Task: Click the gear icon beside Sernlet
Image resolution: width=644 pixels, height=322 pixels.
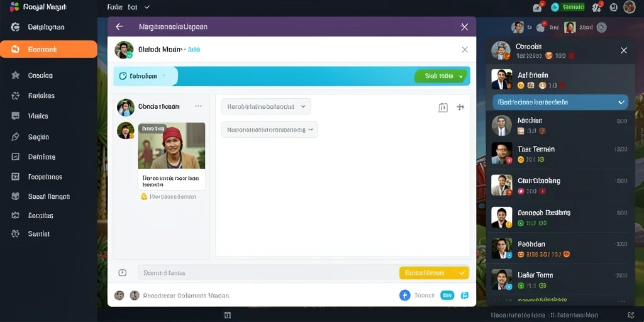Action: pyautogui.click(x=15, y=234)
